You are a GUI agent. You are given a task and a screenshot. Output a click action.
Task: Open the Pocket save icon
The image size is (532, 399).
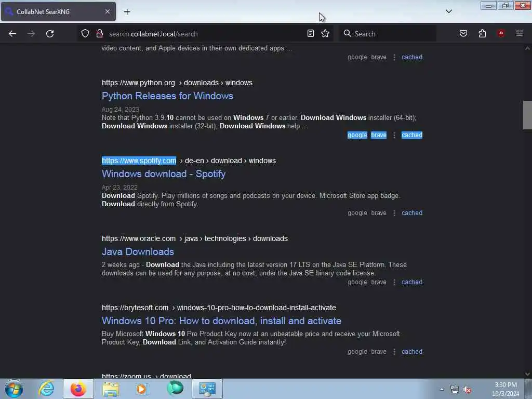tap(463, 33)
